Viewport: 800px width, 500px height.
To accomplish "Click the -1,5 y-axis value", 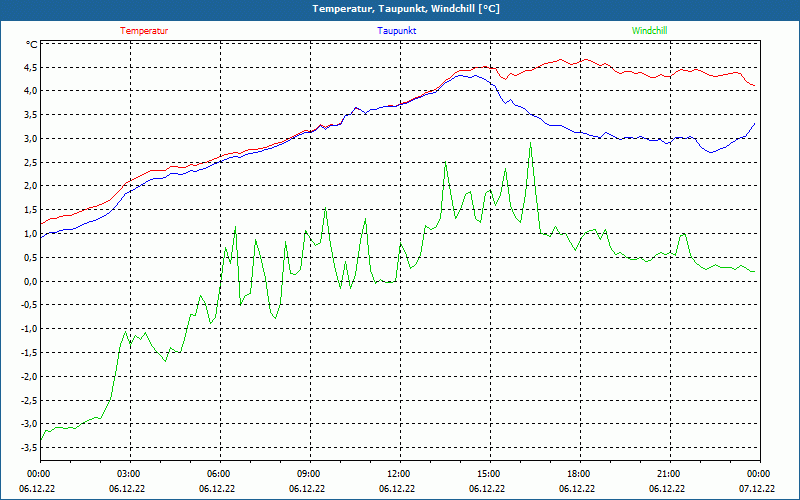I will point(29,353).
